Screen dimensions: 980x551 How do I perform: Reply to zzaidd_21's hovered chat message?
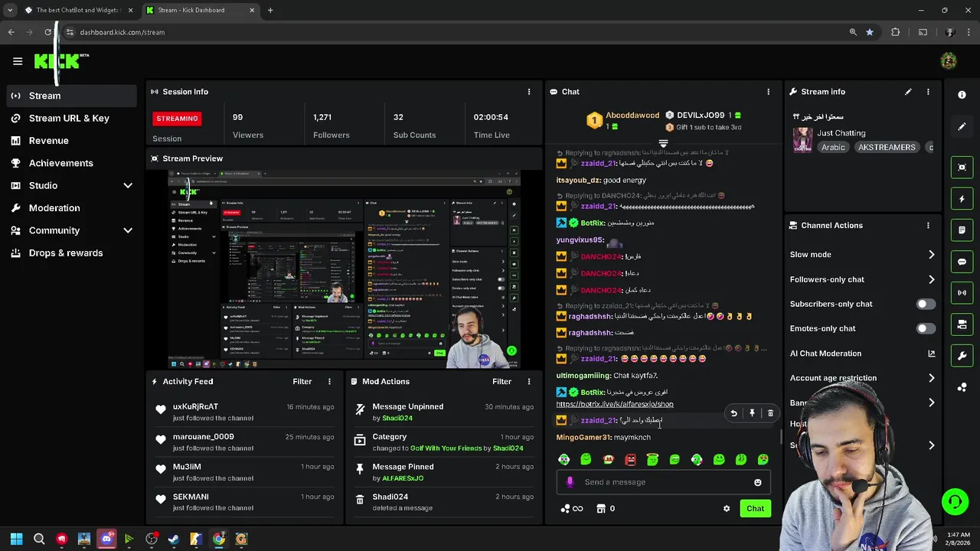(x=733, y=413)
